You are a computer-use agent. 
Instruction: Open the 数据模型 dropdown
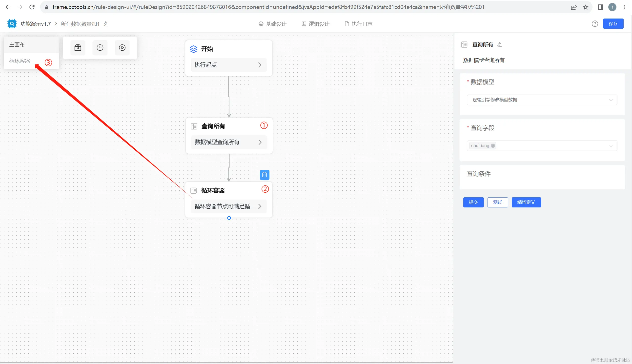pos(542,100)
